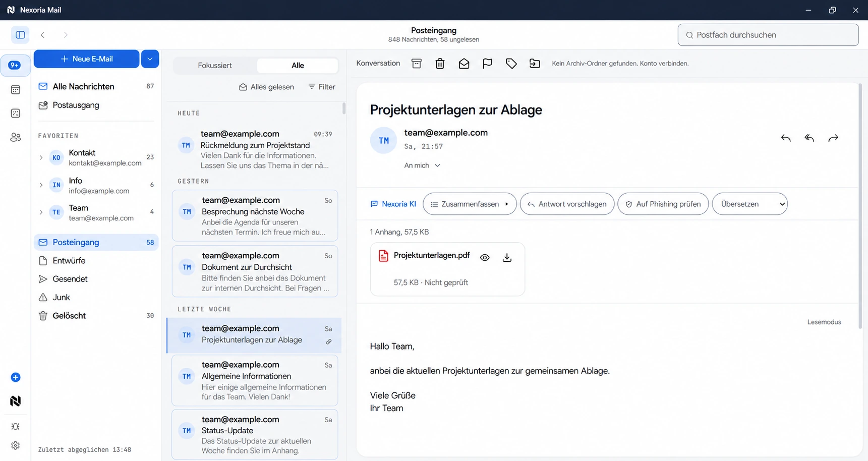Expand the Info favorite account
The height and width of the screenshot is (461, 868).
pyautogui.click(x=41, y=185)
